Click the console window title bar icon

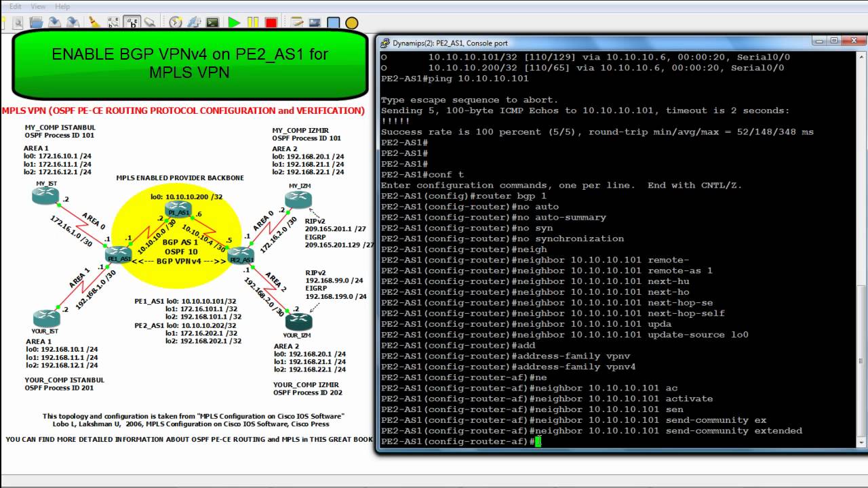pos(384,43)
